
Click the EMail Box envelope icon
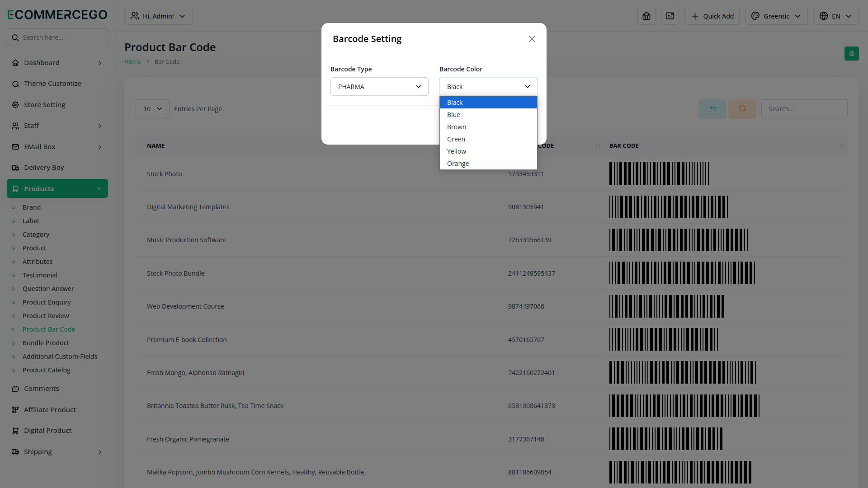pos(15,147)
